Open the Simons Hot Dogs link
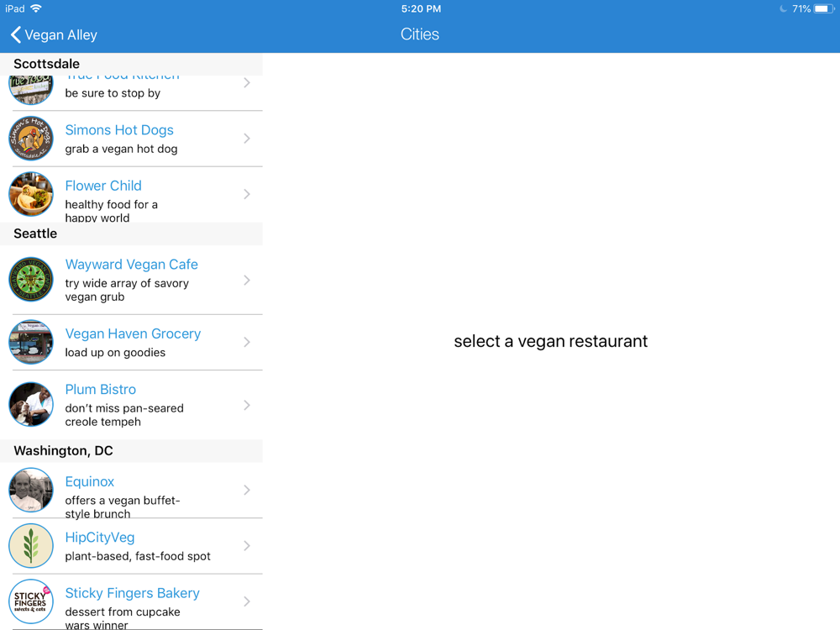 tap(119, 130)
